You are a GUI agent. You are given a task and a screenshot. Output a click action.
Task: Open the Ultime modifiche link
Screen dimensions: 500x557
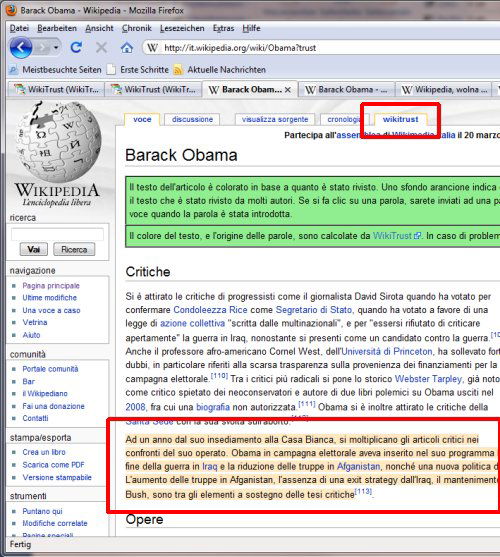point(49,298)
